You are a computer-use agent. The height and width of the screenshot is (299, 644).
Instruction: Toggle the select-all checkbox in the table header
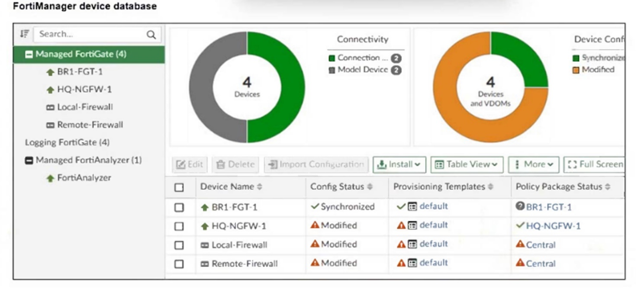(179, 187)
